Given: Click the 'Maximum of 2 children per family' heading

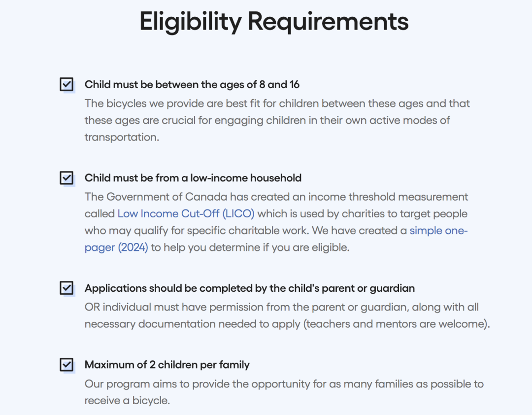Looking at the screenshot, I should 167,365.
